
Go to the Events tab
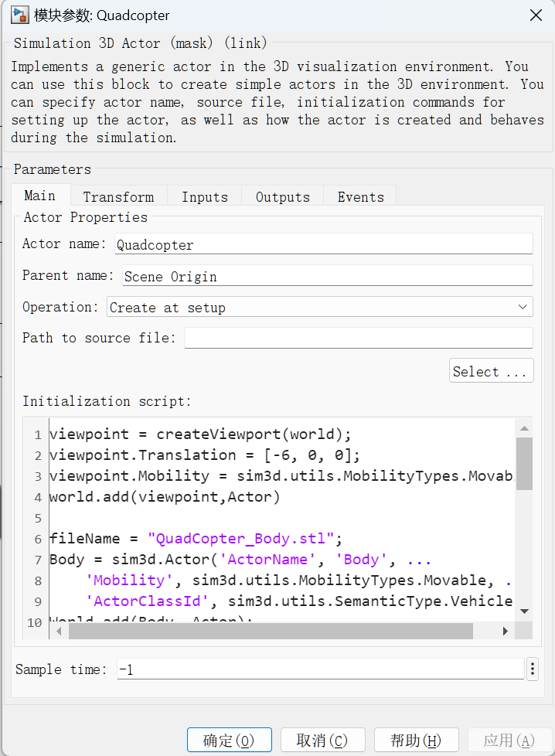point(360,197)
